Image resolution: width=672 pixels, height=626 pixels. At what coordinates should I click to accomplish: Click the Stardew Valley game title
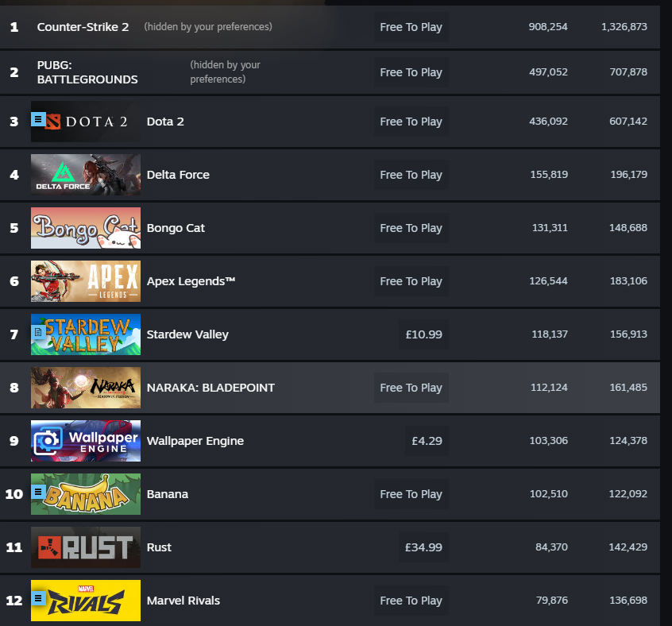coord(187,334)
